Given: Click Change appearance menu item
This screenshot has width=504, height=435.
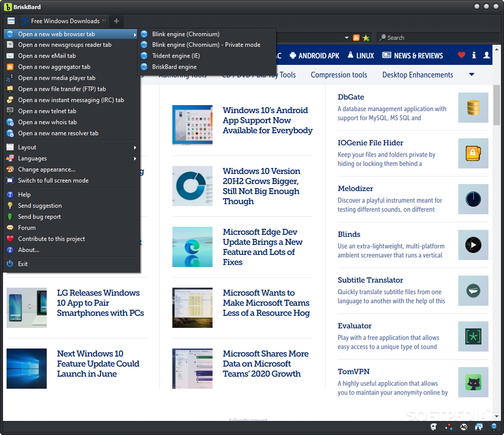Looking at the screenshot, I should [72, 169].
